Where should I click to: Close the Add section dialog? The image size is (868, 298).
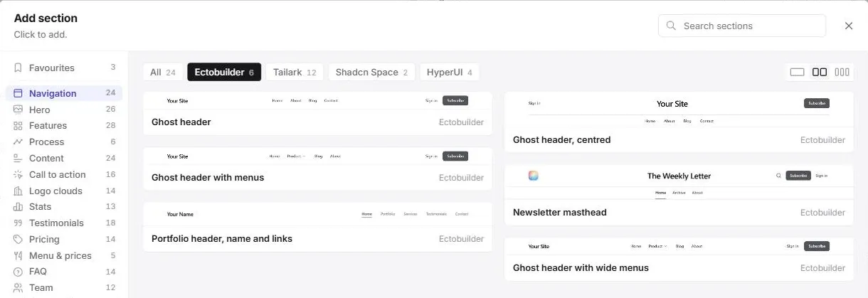point(849,26)
